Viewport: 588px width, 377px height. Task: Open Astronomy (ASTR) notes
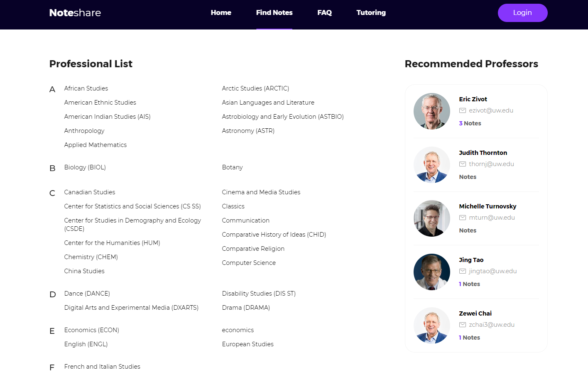[x=248, y=131]
